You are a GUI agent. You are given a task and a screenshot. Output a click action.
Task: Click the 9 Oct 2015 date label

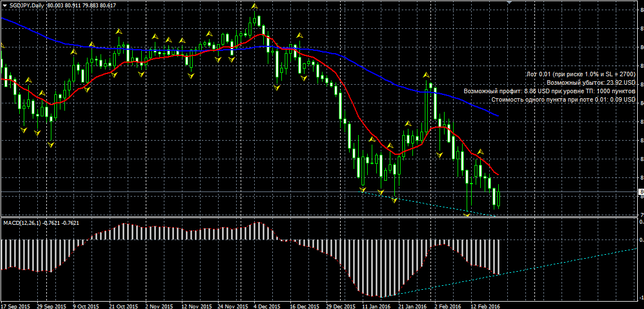point(86,306)
